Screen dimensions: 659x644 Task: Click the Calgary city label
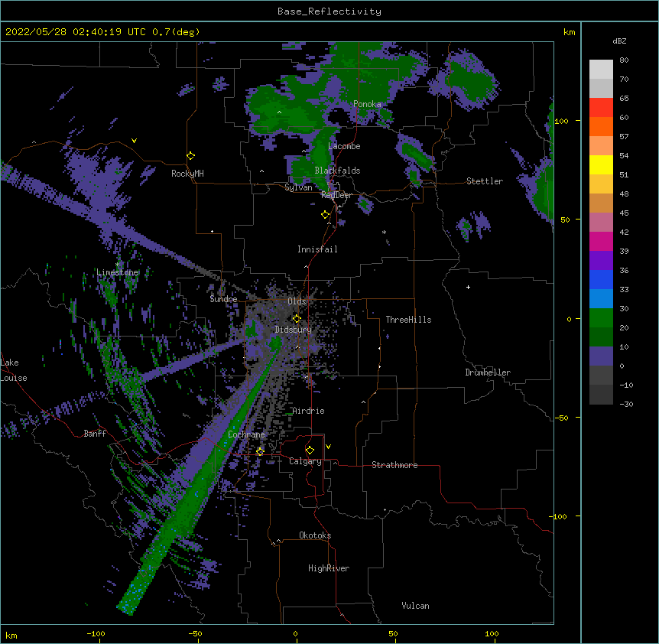(305, 461)
